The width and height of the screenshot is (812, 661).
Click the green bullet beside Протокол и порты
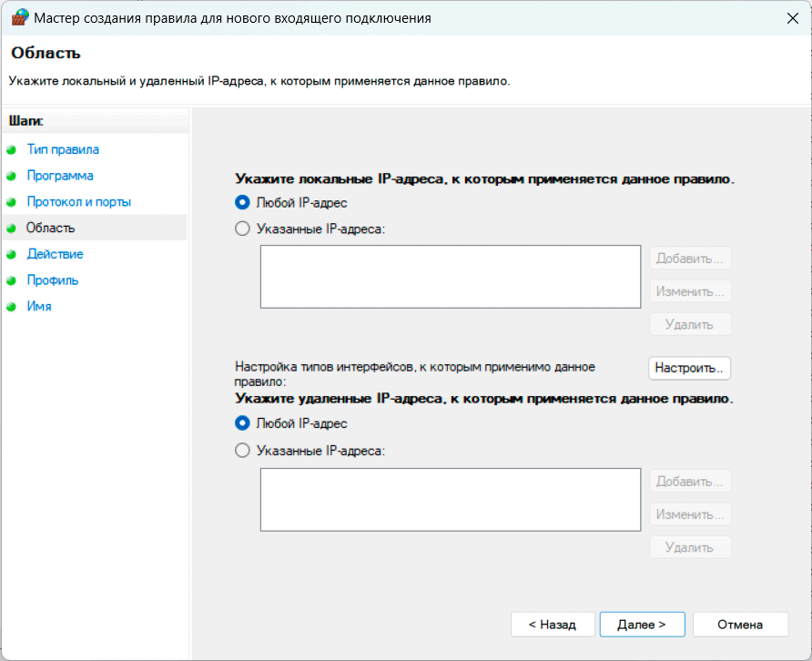11,202
